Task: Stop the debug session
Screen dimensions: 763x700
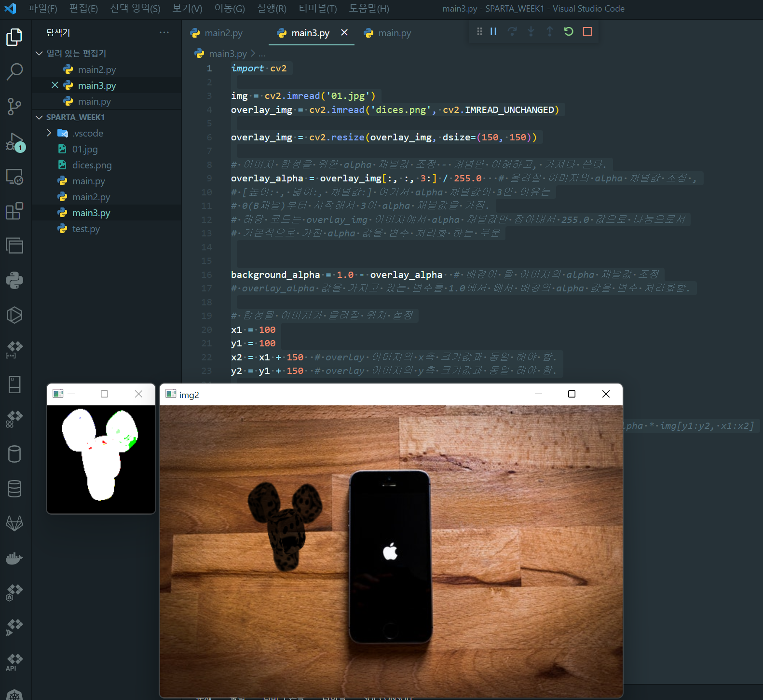Action: click(587, 31)
